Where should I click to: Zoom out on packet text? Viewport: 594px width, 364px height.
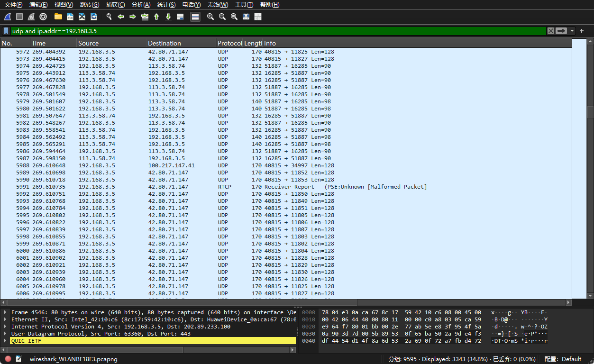(x=222, y=17)
